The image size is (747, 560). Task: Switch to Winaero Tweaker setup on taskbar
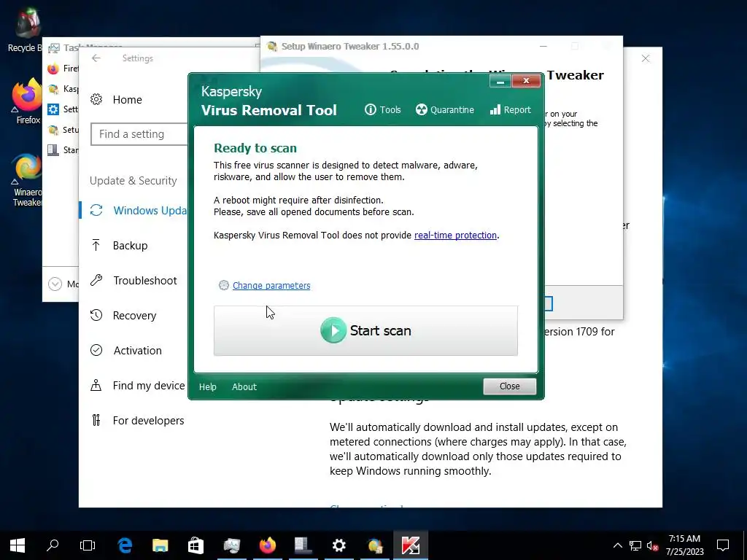[x=375, y=545]
